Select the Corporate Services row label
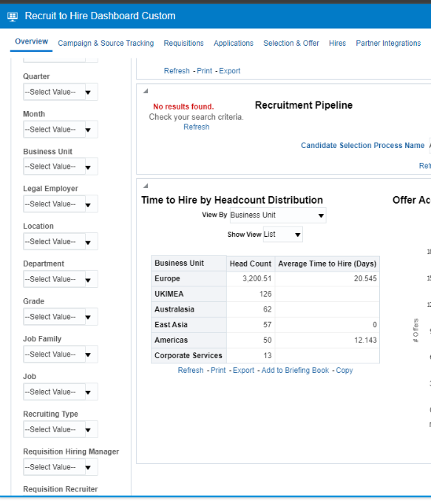 point(189,355)
